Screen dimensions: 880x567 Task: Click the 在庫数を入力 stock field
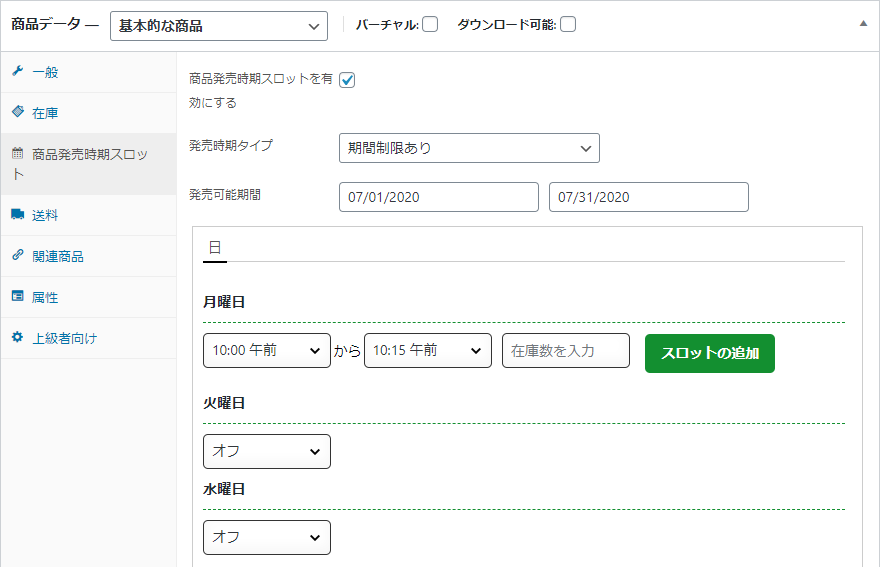pos(566,350)
